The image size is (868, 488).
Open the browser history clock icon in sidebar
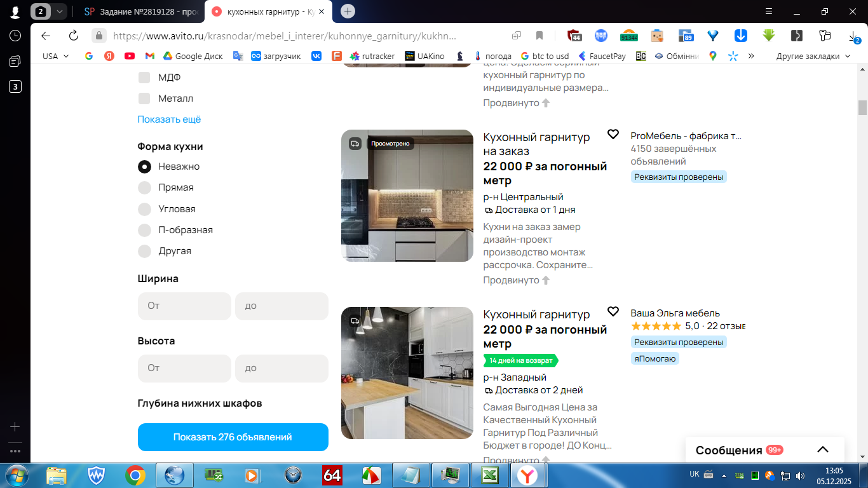(15, 36)
